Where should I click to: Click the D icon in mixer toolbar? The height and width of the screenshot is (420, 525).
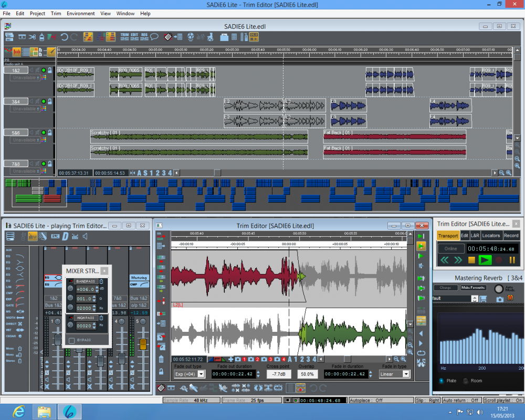tap(65, 236)
